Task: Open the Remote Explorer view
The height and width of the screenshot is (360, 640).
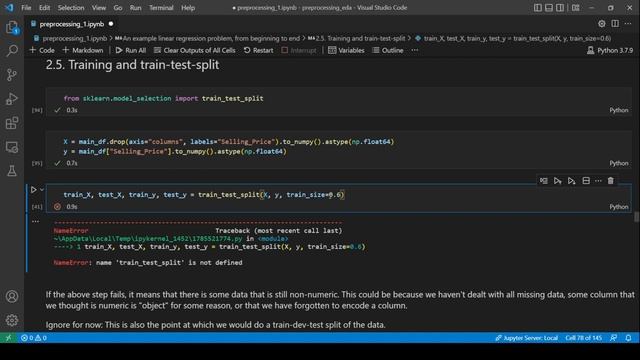Action: 12,147
